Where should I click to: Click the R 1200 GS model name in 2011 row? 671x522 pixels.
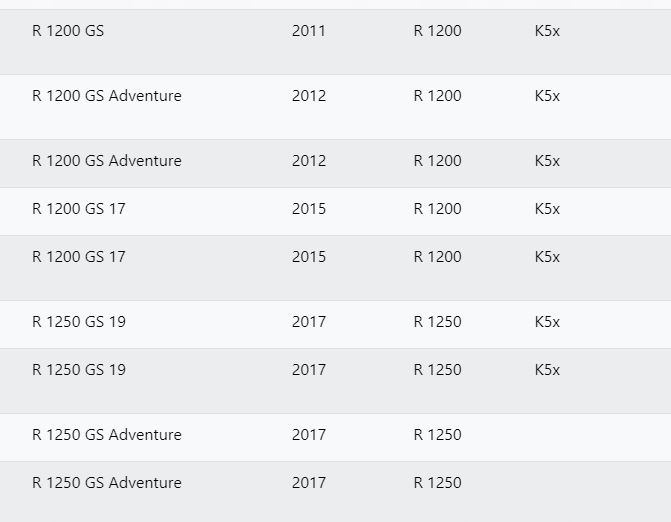tap(68, 31)
